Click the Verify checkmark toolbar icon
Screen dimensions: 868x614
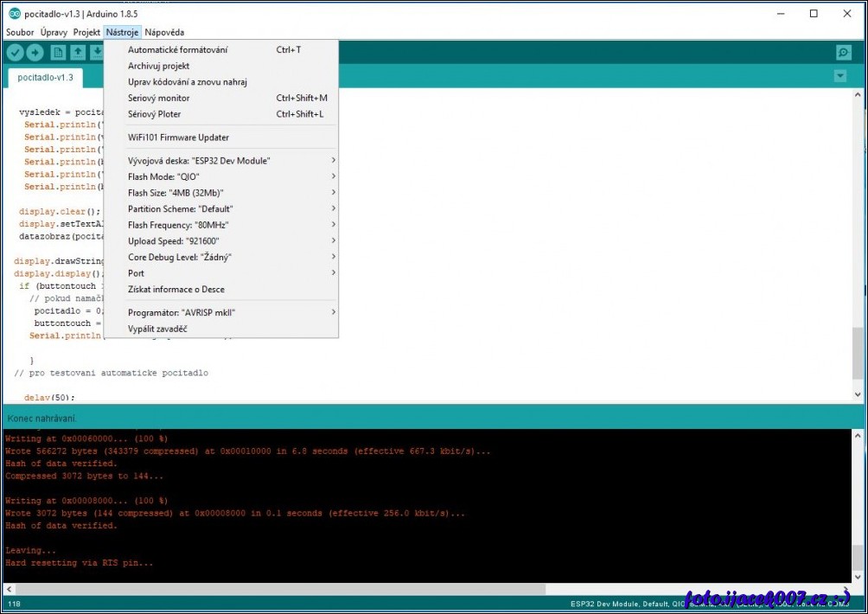click(15, 53)
